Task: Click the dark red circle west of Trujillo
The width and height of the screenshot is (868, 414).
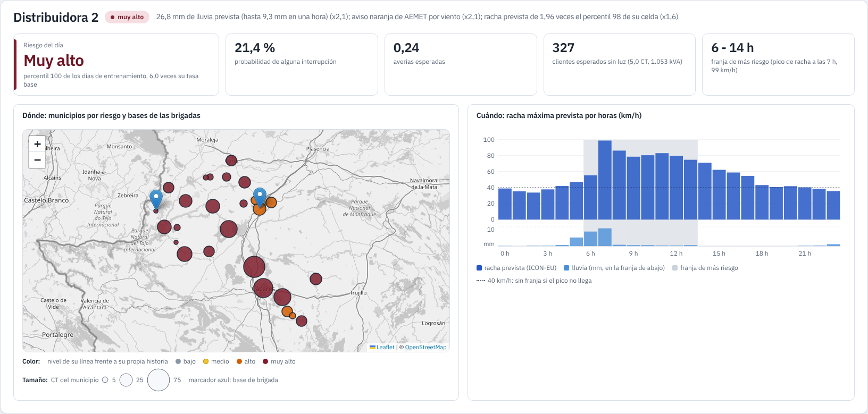Action: coord(316,278)
